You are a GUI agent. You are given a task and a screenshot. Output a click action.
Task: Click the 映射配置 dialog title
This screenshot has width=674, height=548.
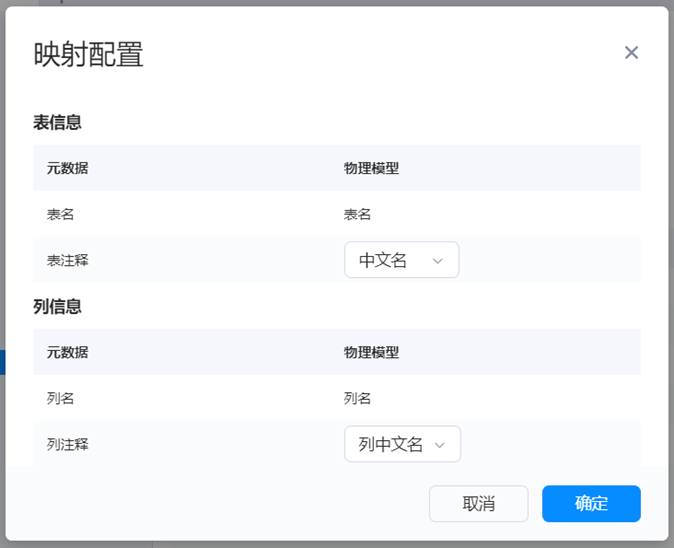pyautogui.click(x=88, y=55)
